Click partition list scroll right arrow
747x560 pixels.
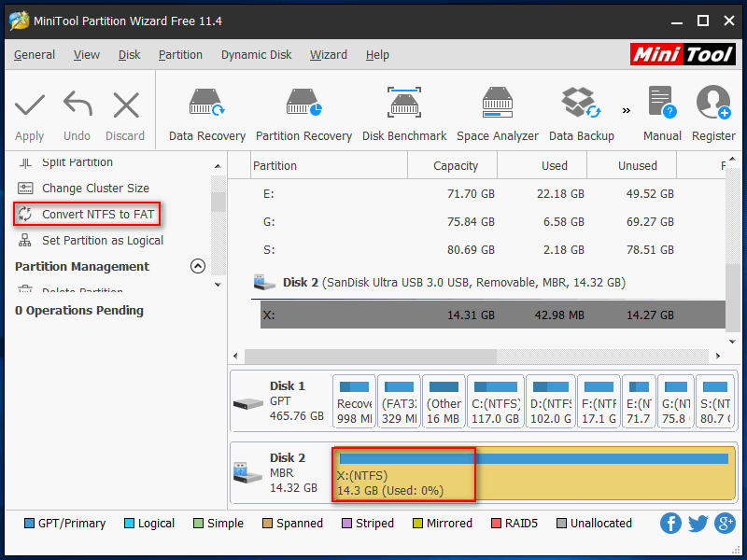click(718, 356)
